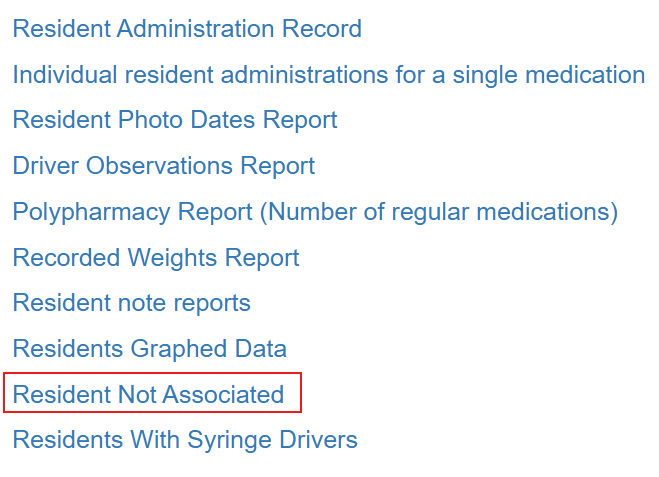Click Polypharmacy Report (Number of regular medications)
659x477 pixels.
pos(315,212)
